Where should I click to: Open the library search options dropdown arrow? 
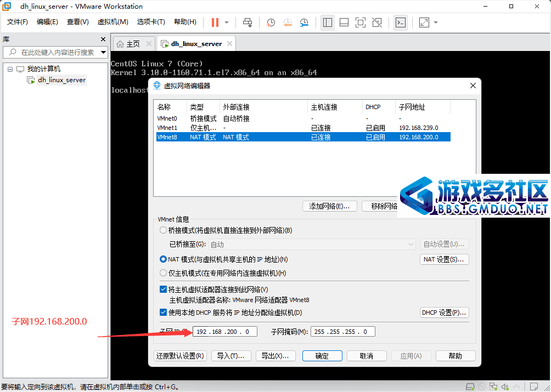click(x=103, y=52)
